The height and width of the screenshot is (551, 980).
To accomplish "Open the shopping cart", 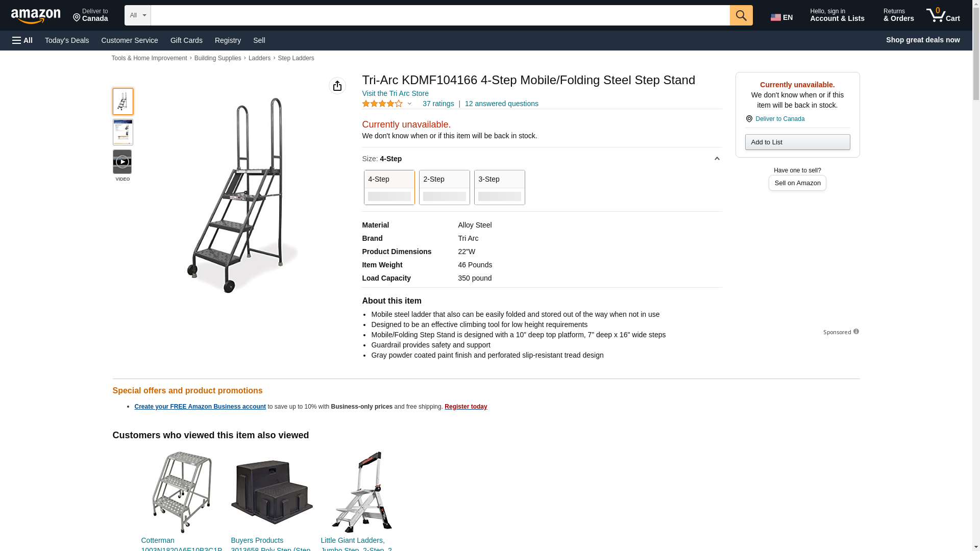I will pyautogui.click(x=943, y=15).
